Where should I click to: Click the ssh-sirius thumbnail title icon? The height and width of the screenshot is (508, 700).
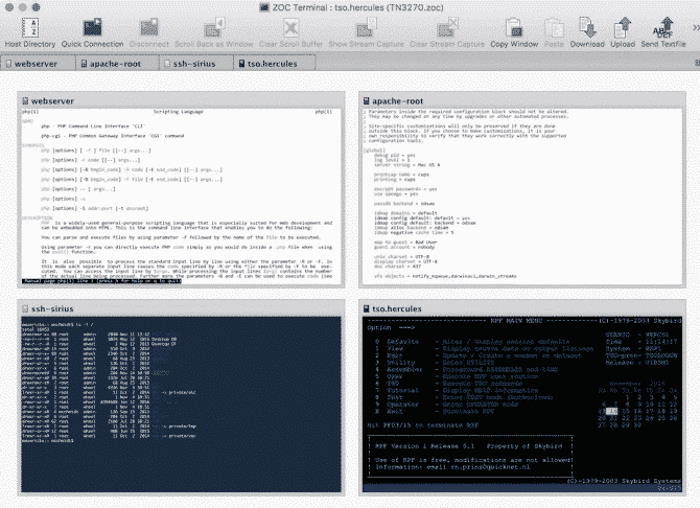25,308
